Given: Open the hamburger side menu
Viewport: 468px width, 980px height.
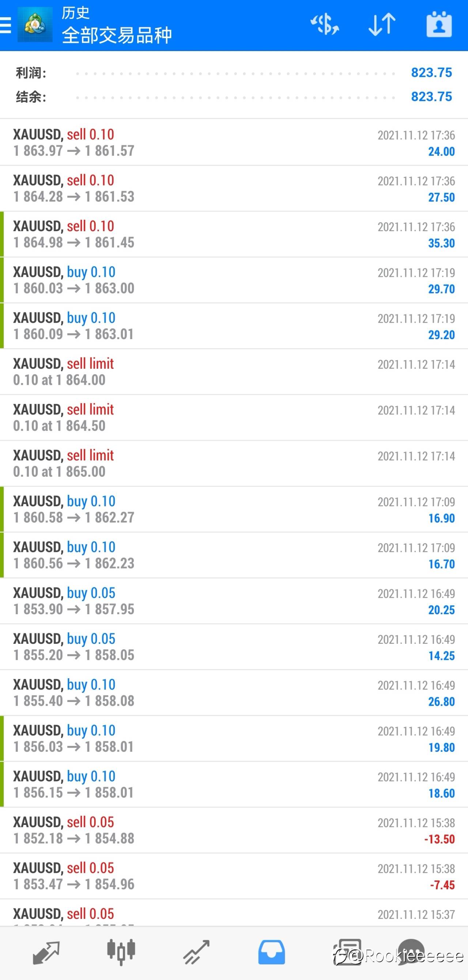Looking at the screenshot, I should (5, 25).
